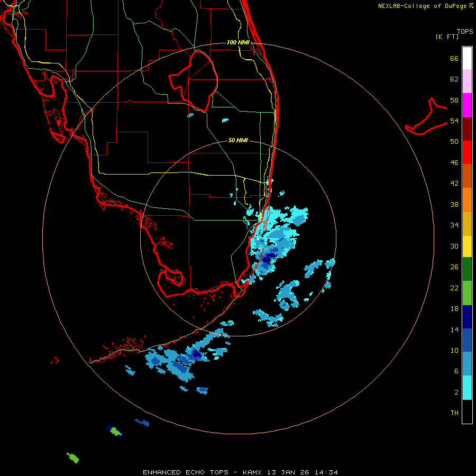Click the 58 legend value
Image resolution: width=476 pixels, height=476 pixels.
coord(454,100)
